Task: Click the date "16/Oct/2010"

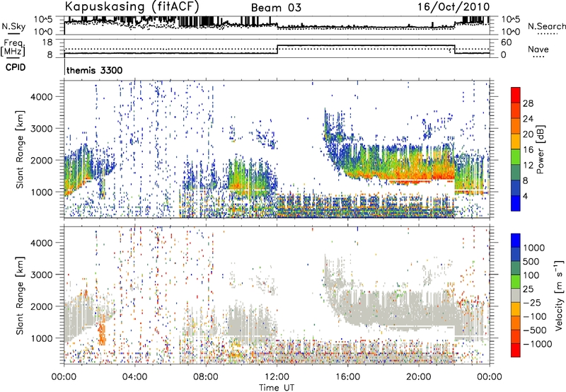Action: point(454,7)
